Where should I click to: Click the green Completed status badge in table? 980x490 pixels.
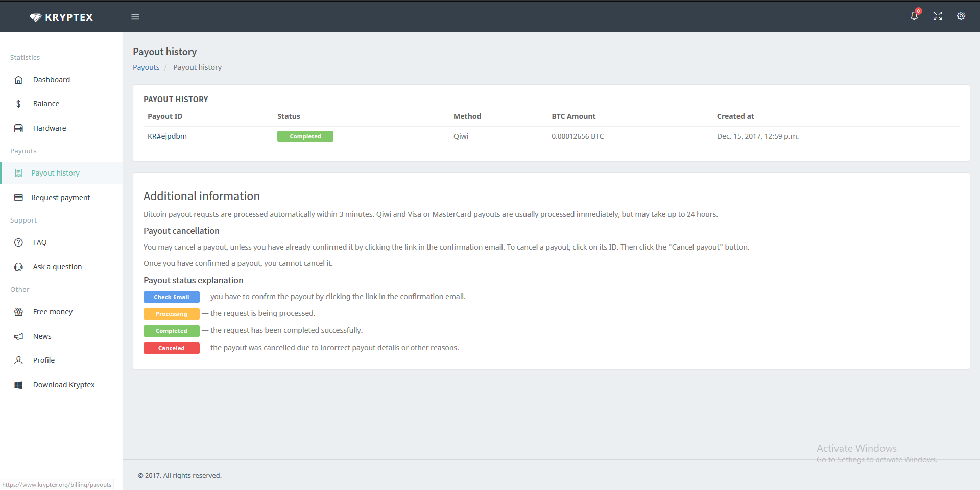305,136
